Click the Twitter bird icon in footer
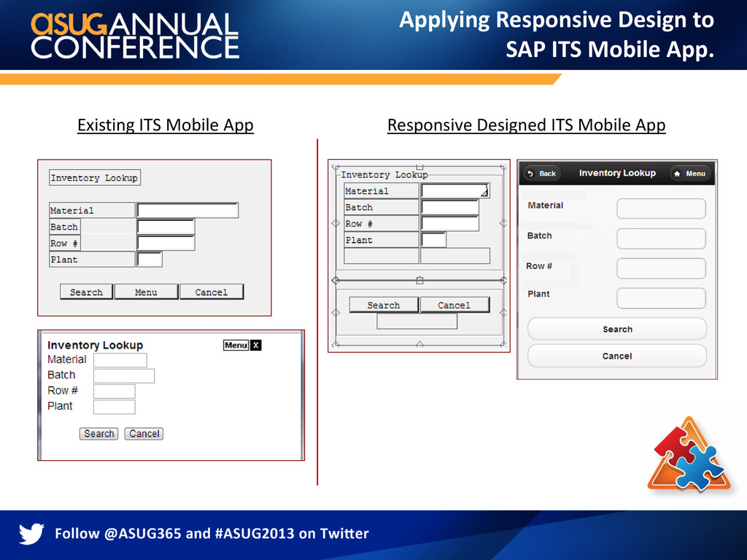This screenshot has height=560, width=747. [x=31, y=533]
